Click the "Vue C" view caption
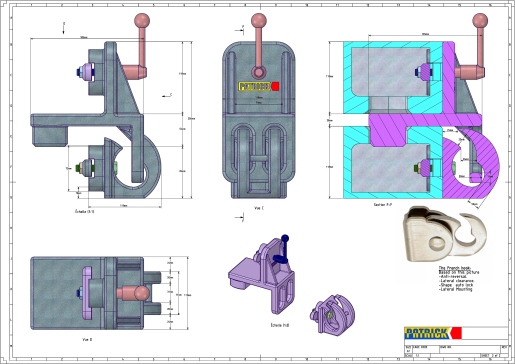515x364 pixels. click(259, 208)
